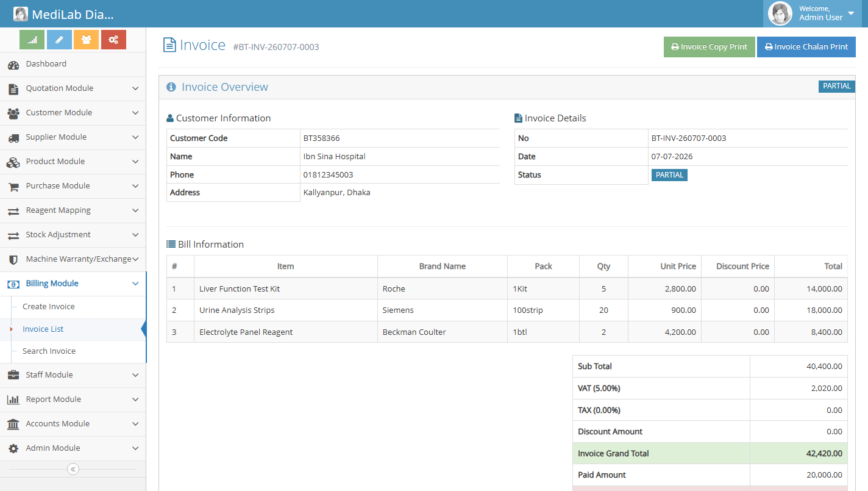Screen dimensions: 868x491
Task: Click VAT value 2,020.00
Action: point(827,389)
